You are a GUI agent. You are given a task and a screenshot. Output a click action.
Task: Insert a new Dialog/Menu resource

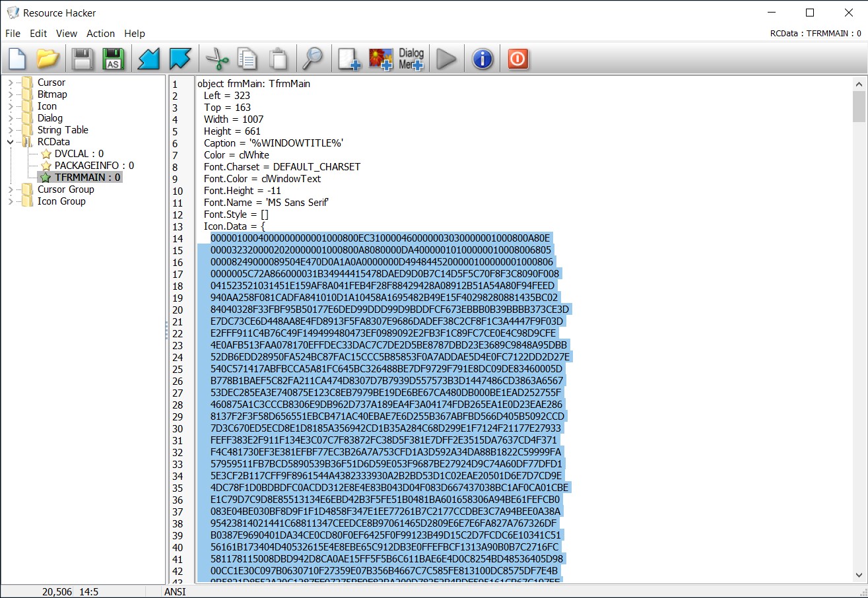[411, 59]
